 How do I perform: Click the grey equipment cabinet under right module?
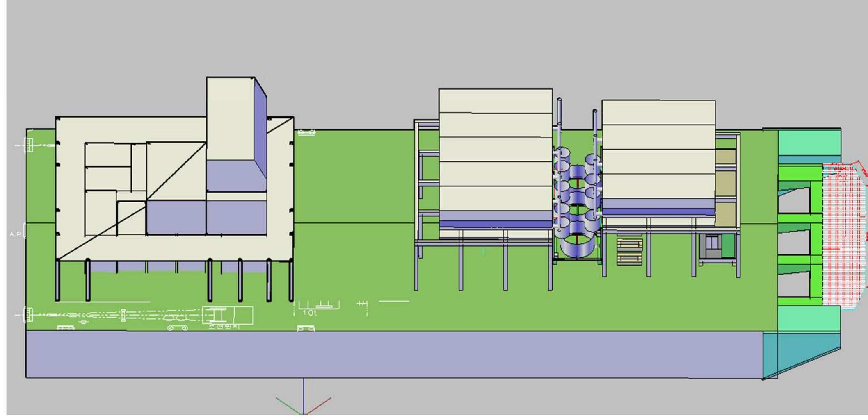713,246
